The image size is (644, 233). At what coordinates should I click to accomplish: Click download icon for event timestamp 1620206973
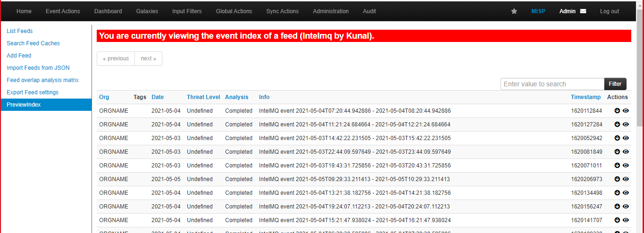[x=617, y=179]
